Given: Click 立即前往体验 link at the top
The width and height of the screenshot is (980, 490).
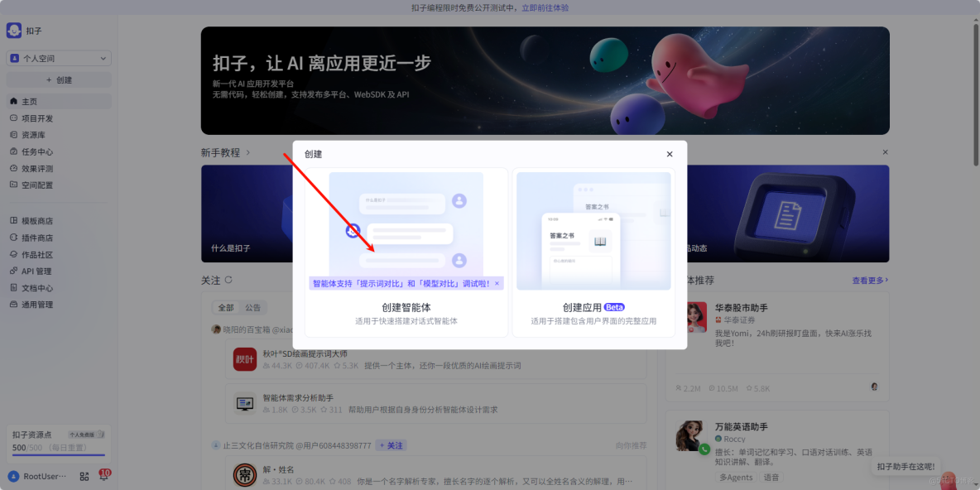Looking at the screenshot, I should point(546,7).
